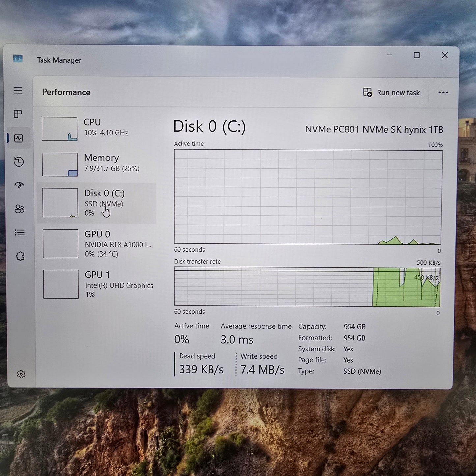Select the Disk 0 (C:) entry
Image resolution: width=476 pixels, height=476 pixels.
tap(96, 203)
